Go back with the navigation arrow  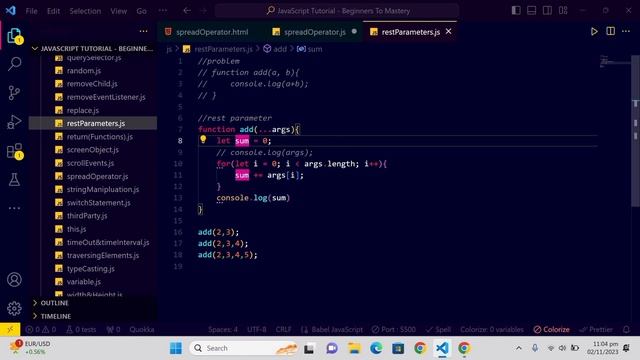[187, 11]
